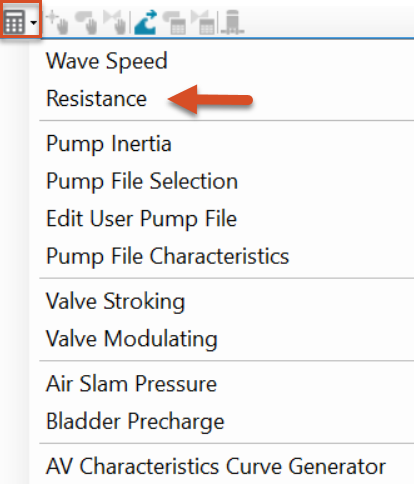
Task: Click the blue wave with arrow icon
Action: click(145, 22)
